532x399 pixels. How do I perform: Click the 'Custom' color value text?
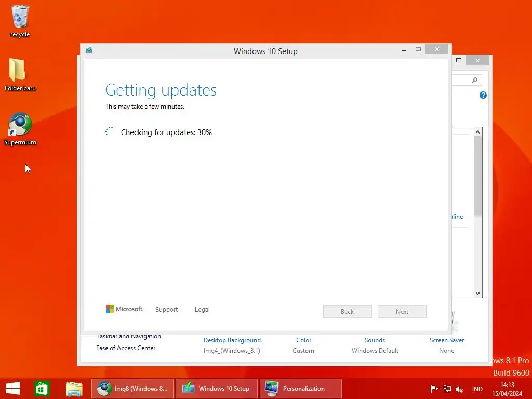303,351
